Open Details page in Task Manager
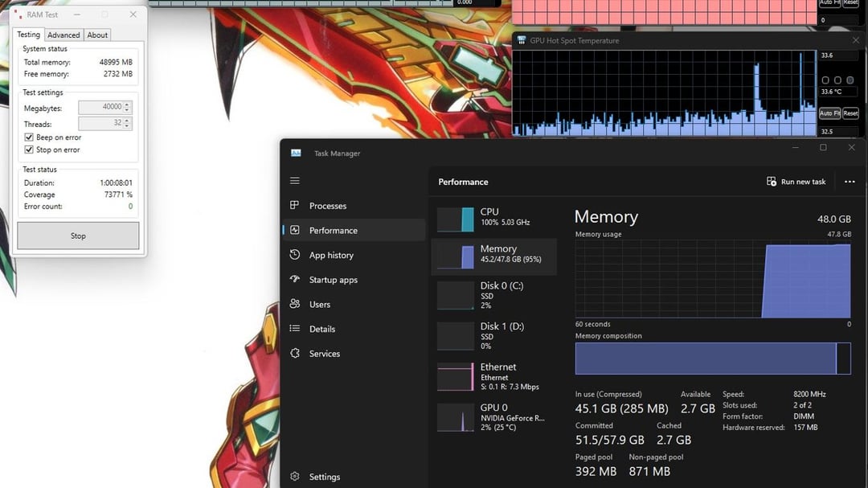Viewport: 868px width, 488px height. 322,329
